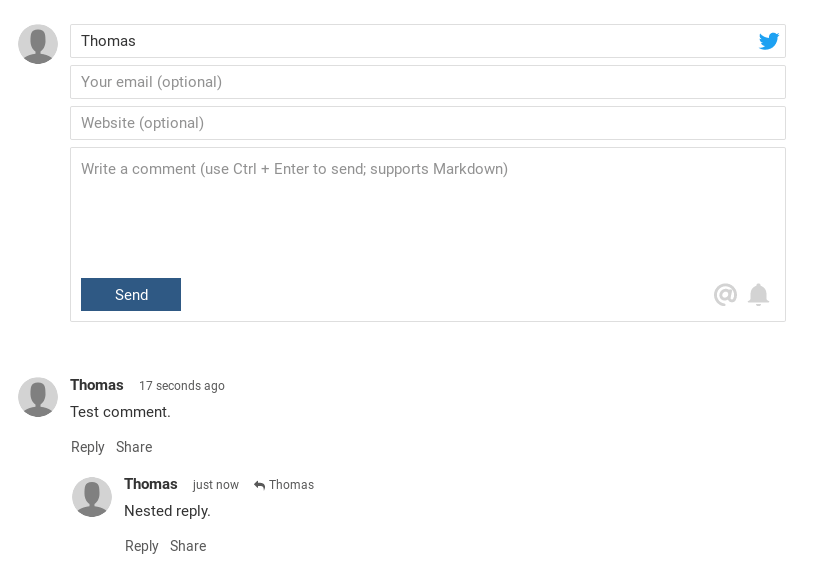817x569 pixels.
Task: Click the @ mention icon
Action: pos(725,294)
